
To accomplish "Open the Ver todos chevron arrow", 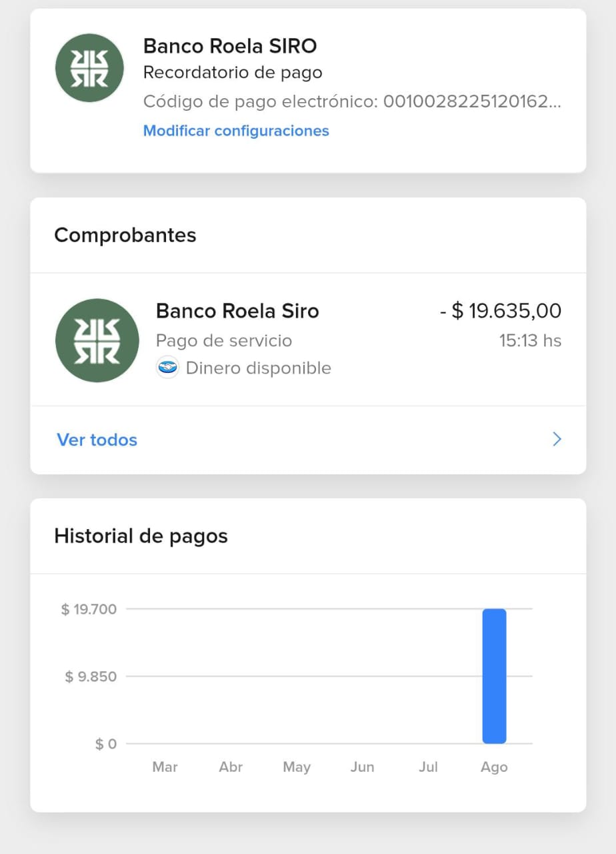I will 557,439.
